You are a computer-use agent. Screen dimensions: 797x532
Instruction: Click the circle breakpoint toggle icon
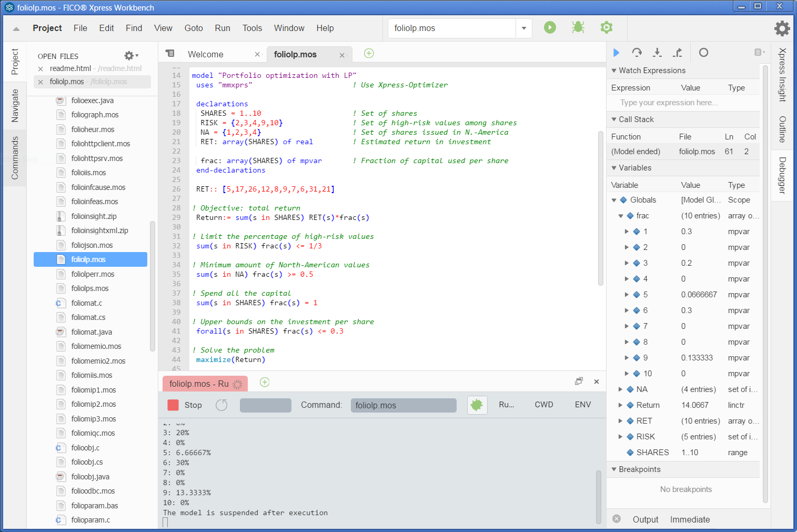click(703, 53)
